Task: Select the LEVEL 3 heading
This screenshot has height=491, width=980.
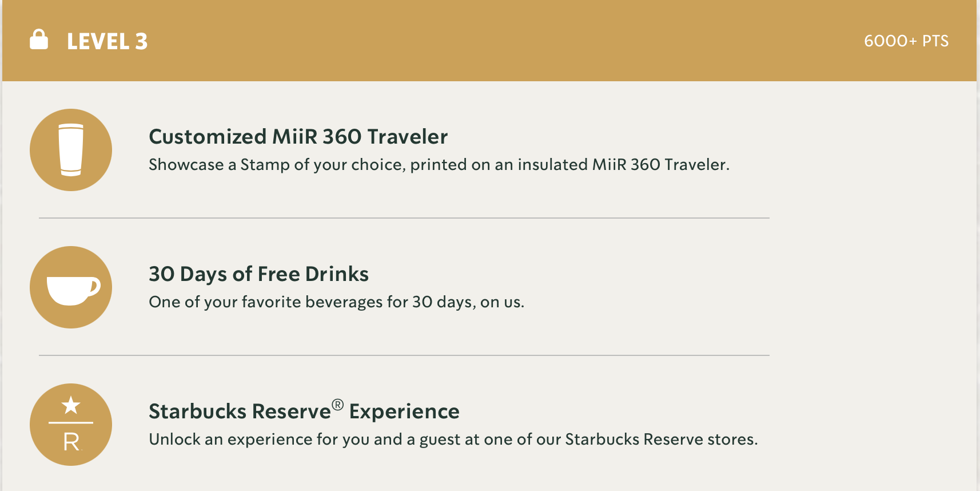Action: (107, 41)
